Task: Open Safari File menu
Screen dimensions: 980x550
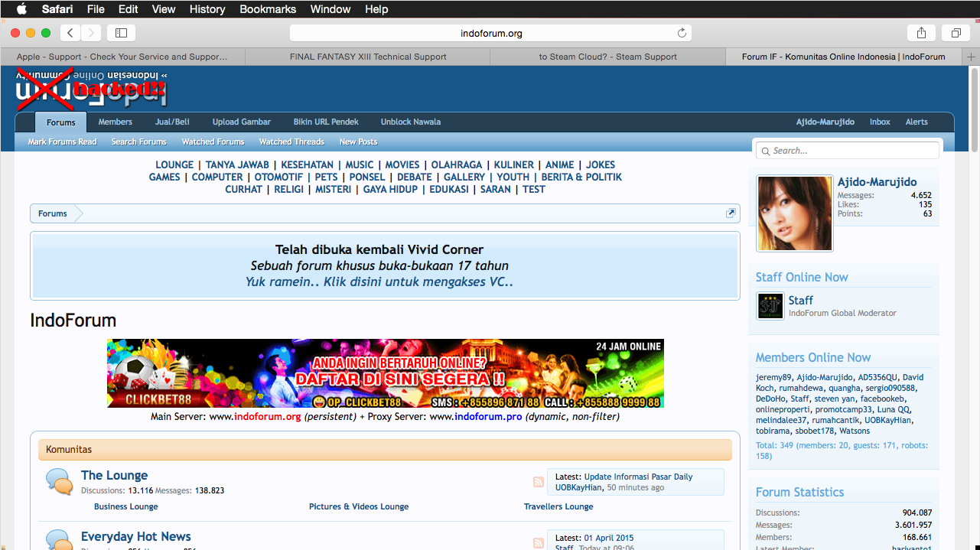Action: pyautogui.click(x=96, y=9)
